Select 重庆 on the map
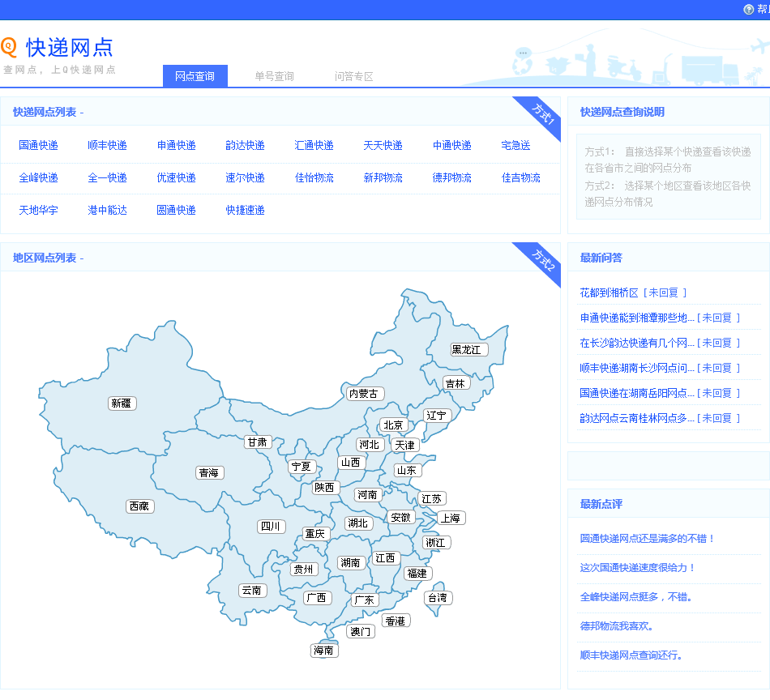 point(316,534)
